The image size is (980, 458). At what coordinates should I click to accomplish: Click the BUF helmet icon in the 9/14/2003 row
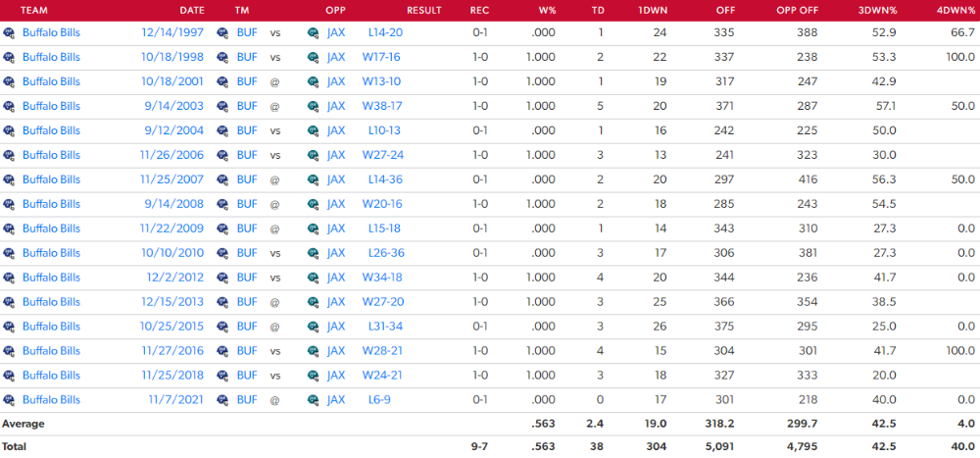coord(222,106)
